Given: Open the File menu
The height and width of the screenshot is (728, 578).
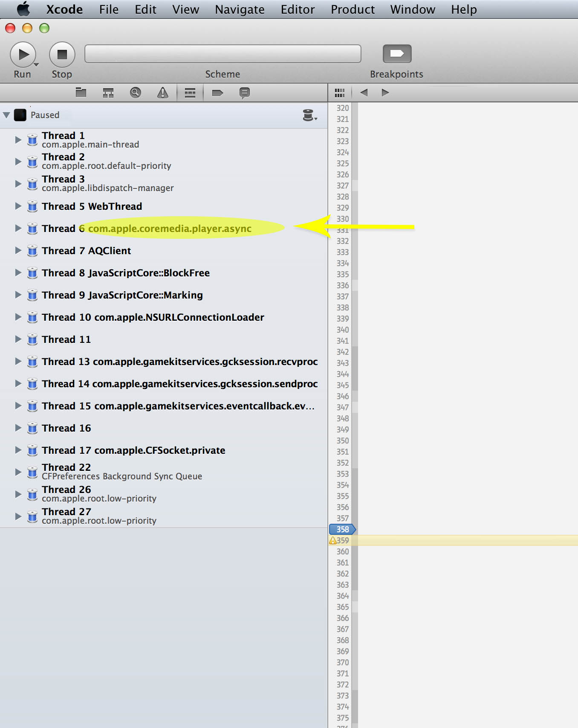Looking at the screenshot, I should pyautogui.click(x=109, y=9).
